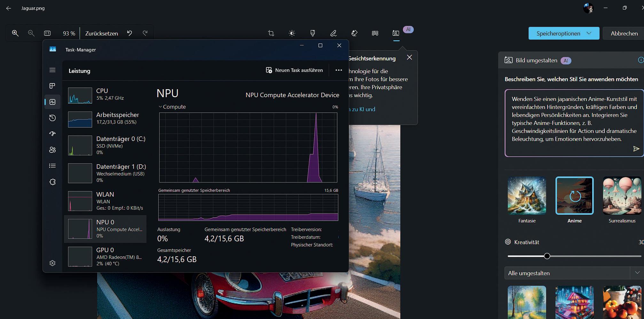Open Task Manager settings

point(52,263)
